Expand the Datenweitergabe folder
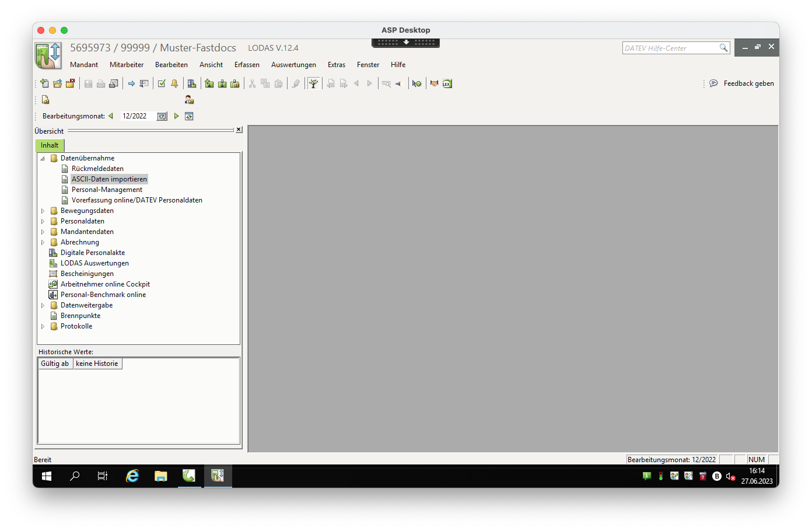The image size is (812, 531). tap(43, 305)
